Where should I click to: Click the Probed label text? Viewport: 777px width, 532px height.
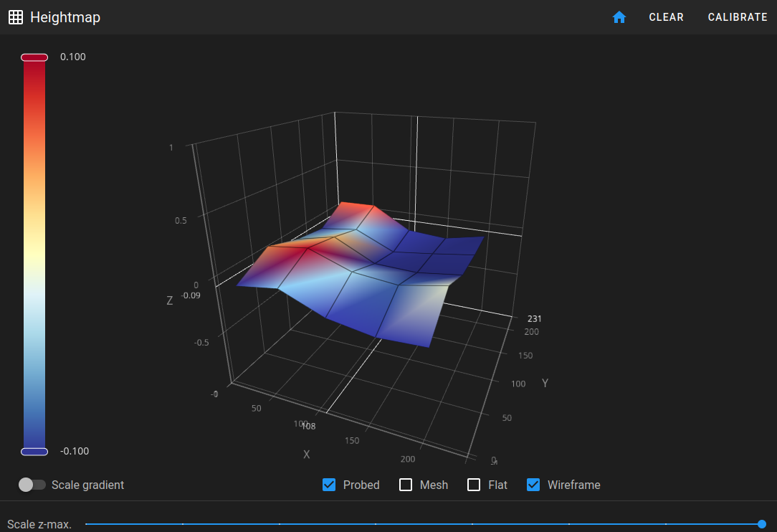tap(361, 485)
